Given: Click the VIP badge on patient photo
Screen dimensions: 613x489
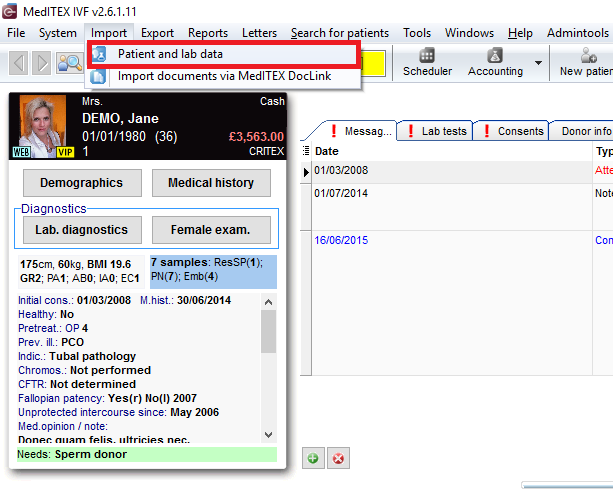Looking at the screenshot, I should pos(65,152).
